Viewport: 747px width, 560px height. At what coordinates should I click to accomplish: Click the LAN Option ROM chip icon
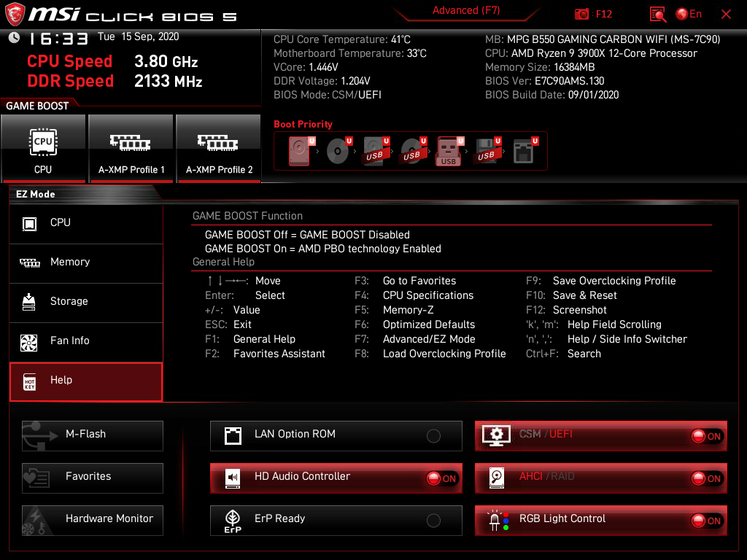pyautogui.click(x=233, y=436)
